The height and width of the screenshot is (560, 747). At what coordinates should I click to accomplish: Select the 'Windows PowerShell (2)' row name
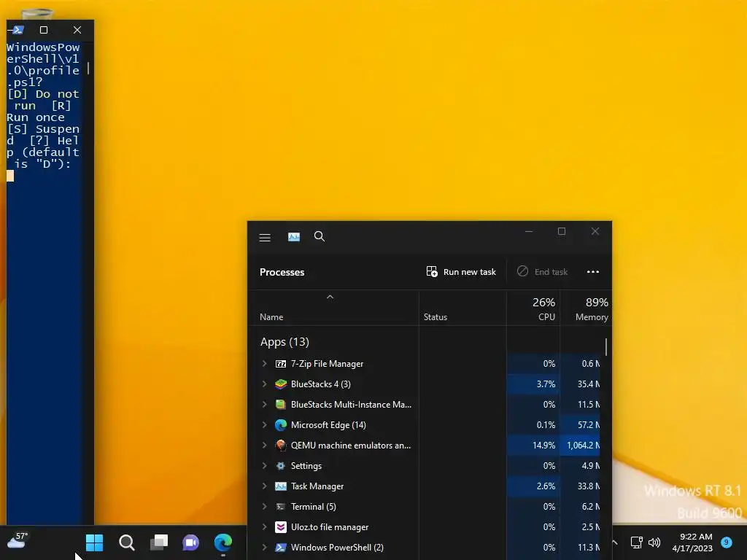[337, 548]
